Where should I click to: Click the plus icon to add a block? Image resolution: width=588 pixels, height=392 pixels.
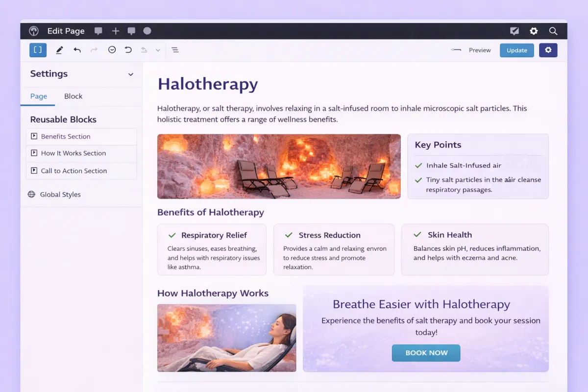116,31
